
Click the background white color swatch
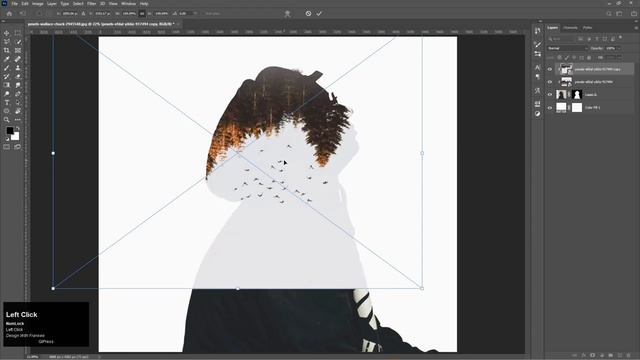tap(16, 136)
